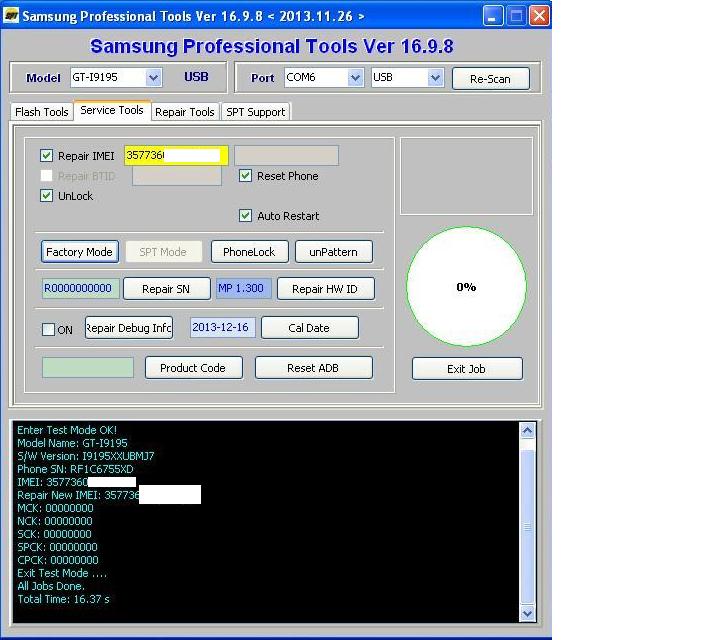The image size is (720, 640).
Task: Click the log scrollbar thumb
Action: (527, 527)
